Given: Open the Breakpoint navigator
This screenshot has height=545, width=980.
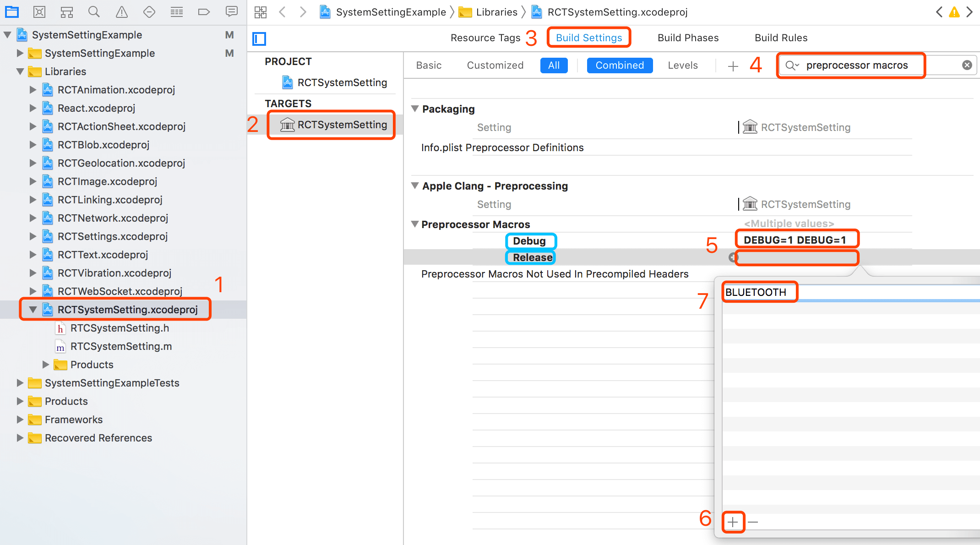Looking at the screenshot, I should tap(204, 12).
